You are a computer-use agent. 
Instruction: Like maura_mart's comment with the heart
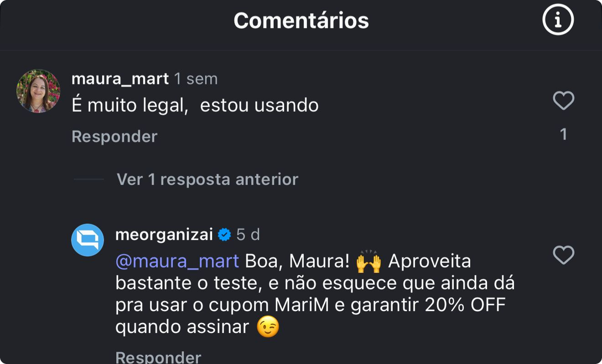click(563, 101)
